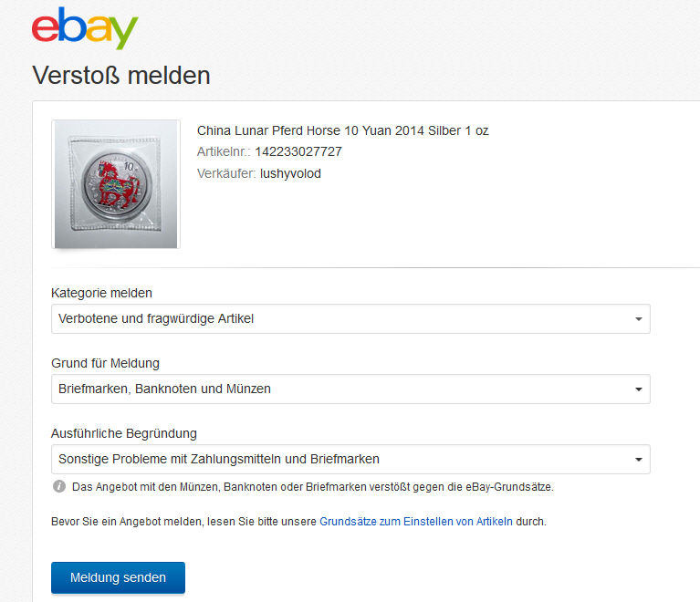Click the Kategorie melden label

101,293
